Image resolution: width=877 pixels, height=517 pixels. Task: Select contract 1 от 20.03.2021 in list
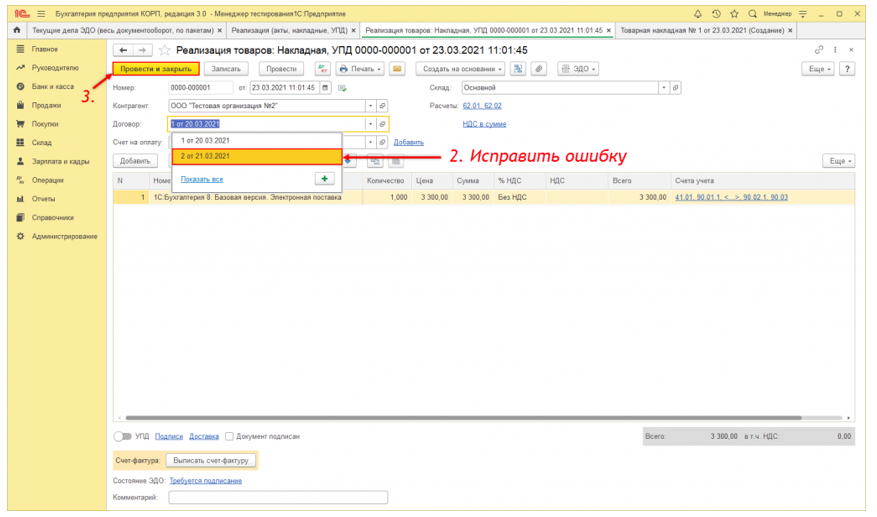257,140
